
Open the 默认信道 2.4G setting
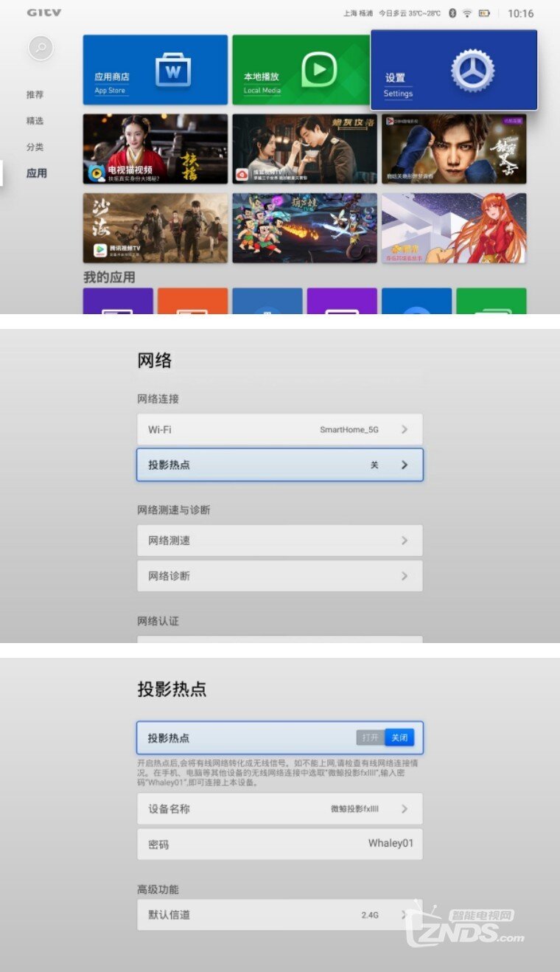280,914
